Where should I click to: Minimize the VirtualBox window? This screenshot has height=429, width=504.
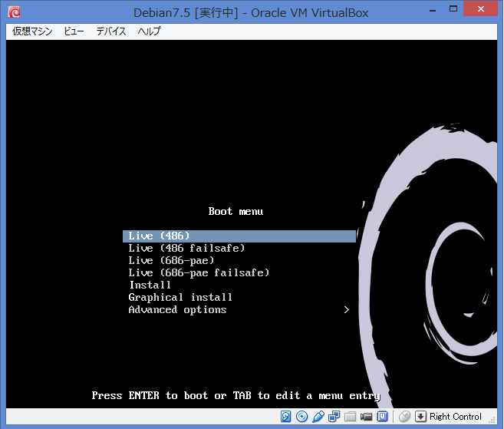pos(433,10)
